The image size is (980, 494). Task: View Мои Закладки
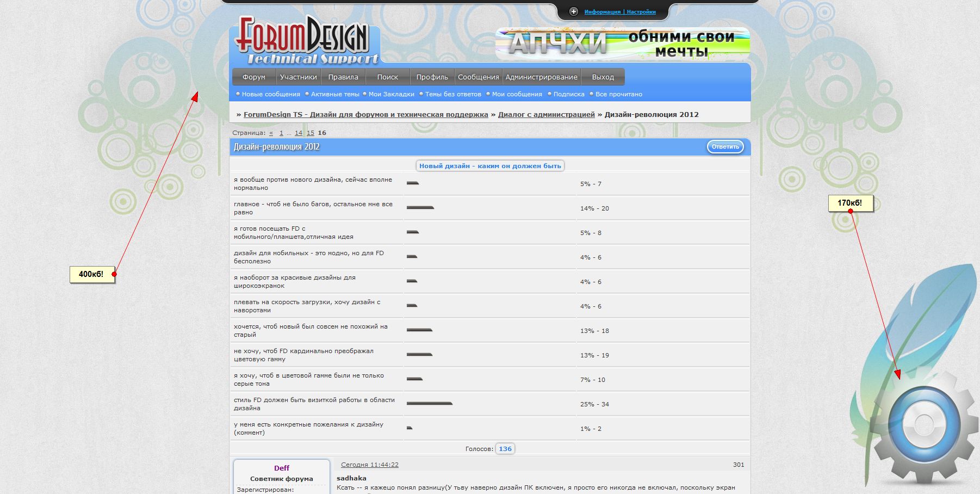pyautogui.click(x=392, y=94)
